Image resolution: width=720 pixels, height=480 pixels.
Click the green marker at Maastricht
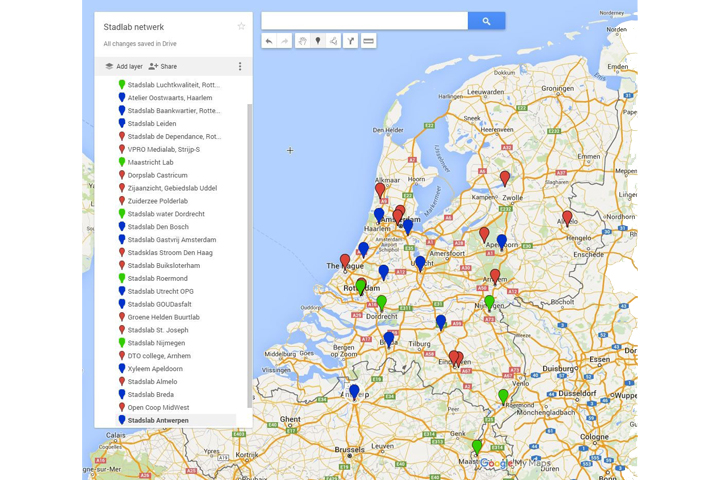[x=477, y=447]
